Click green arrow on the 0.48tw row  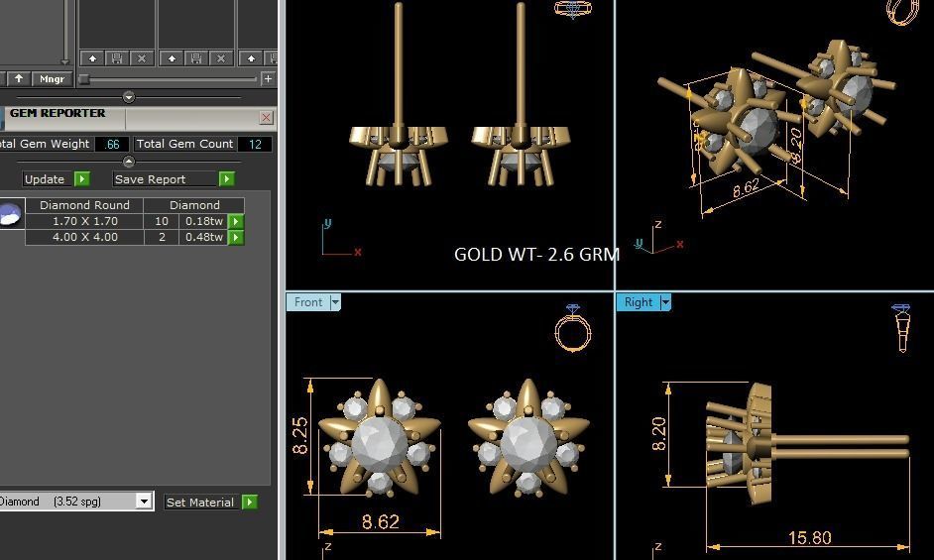(236, 238)
